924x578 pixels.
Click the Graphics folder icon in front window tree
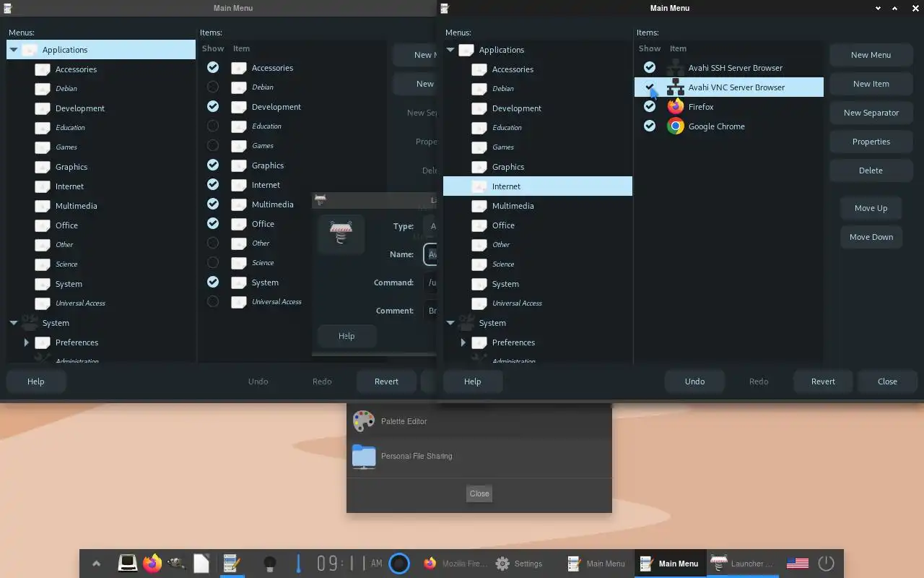coord(479,167)
